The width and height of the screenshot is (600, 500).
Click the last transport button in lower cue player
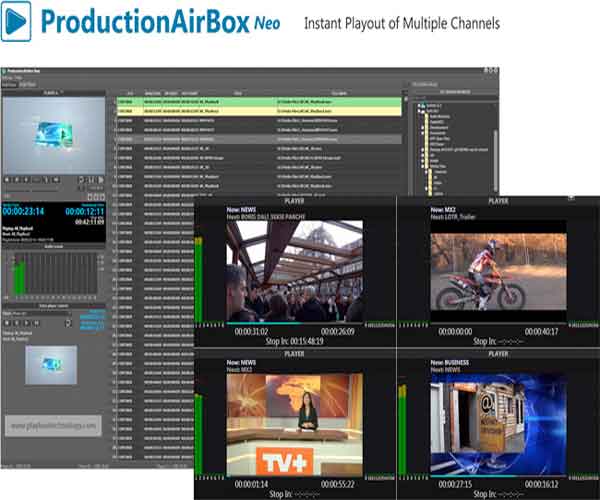[36, 323]
